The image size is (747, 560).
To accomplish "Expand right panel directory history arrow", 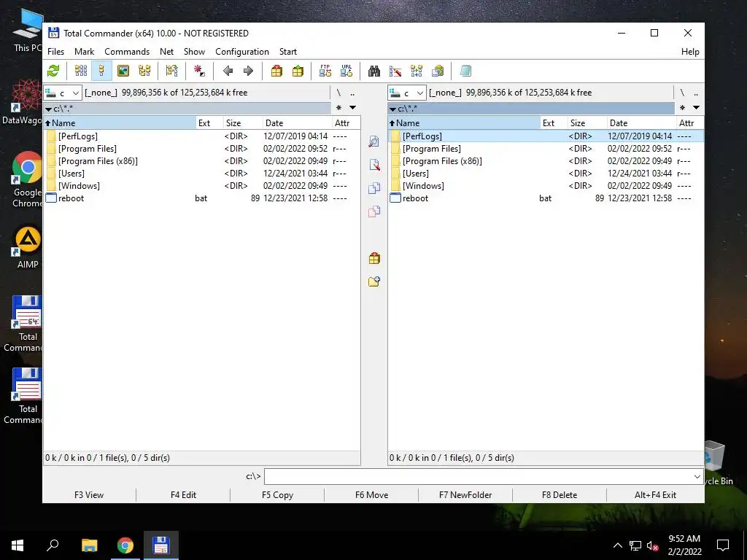I will point(696,108).
